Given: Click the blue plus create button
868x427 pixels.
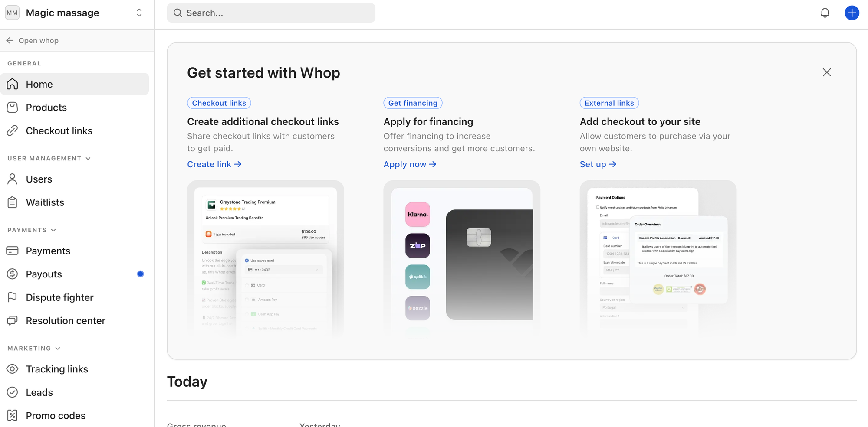Looking at the screenshot, I should [852, 13].
